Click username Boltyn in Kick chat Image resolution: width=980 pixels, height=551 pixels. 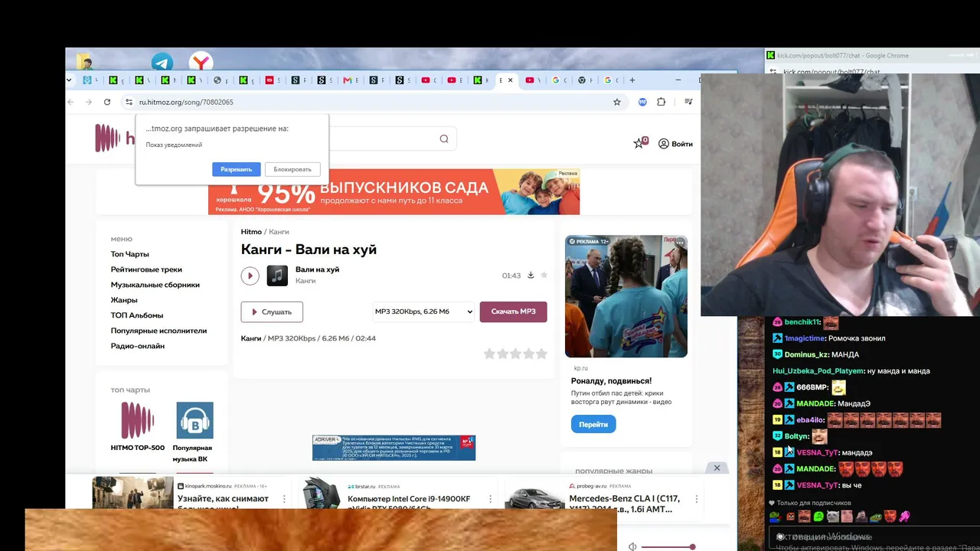point(796,436)
